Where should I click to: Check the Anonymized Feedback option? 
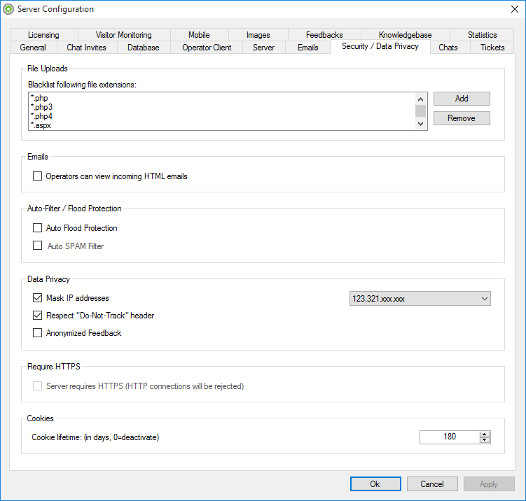(x=37, y=333)
